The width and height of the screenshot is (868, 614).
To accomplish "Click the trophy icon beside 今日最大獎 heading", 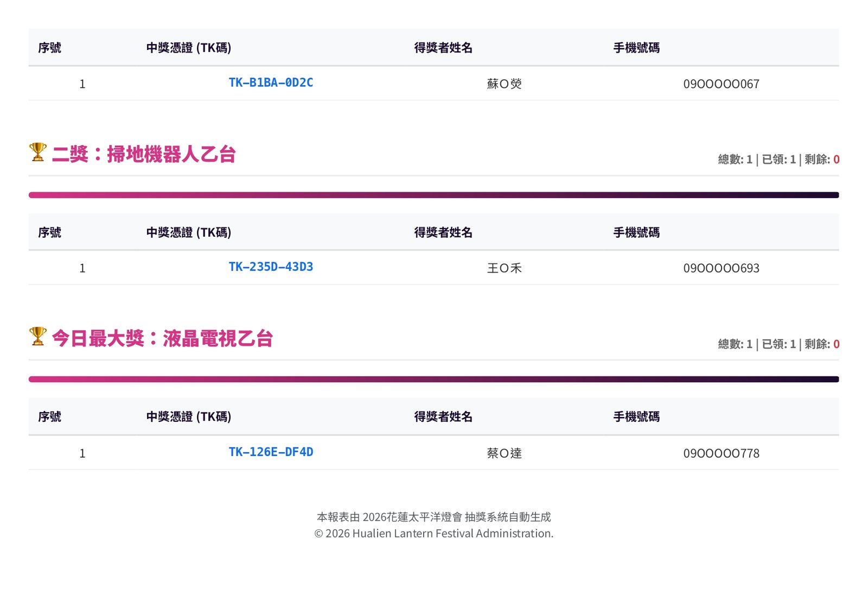I will pos(38,337).
